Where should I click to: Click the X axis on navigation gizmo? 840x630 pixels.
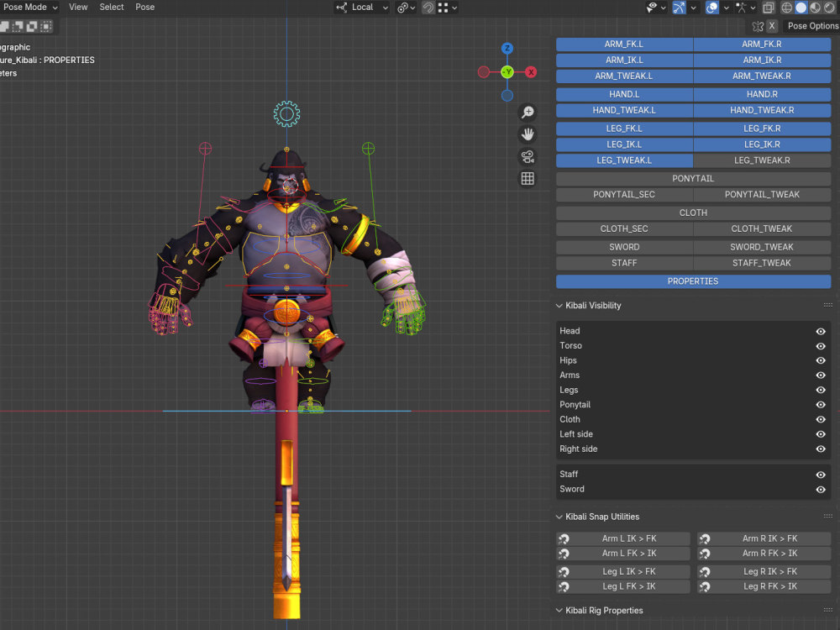(530, 71)
